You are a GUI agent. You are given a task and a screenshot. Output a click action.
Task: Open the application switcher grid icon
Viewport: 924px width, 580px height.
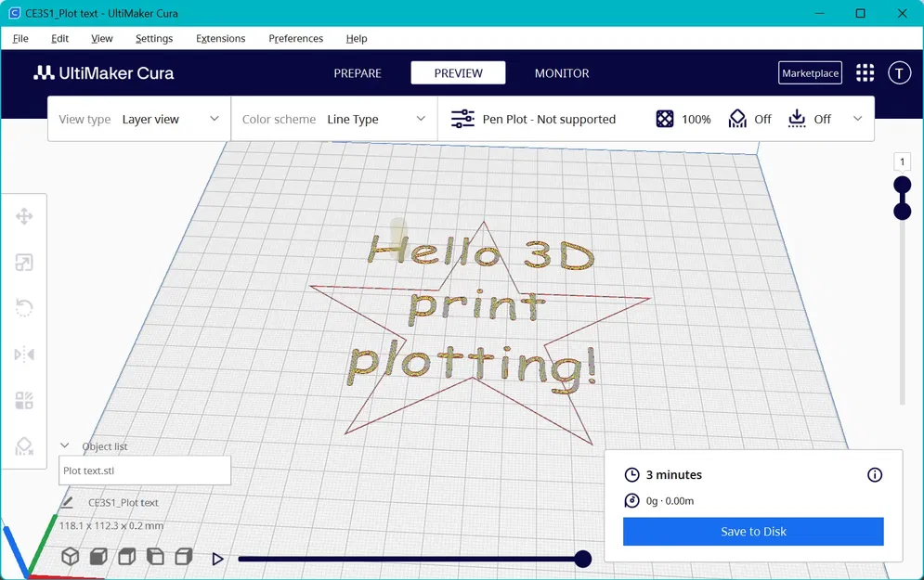click(x=865, y=73)
